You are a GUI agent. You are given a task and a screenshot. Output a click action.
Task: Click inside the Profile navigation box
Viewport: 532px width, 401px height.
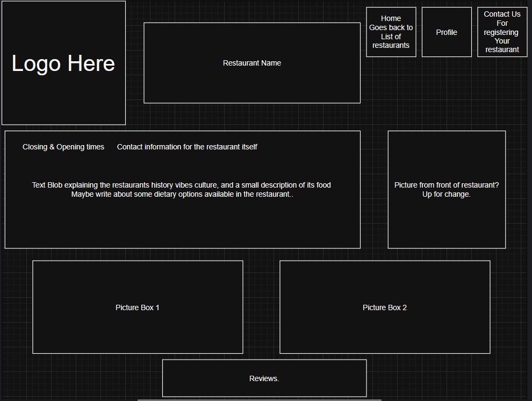click(446, 32)
